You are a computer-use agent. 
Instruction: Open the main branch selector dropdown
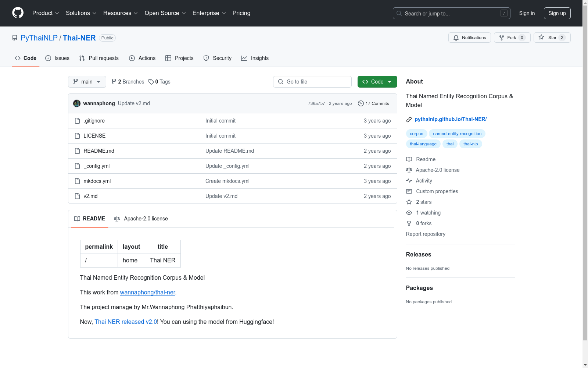[87, 82]
